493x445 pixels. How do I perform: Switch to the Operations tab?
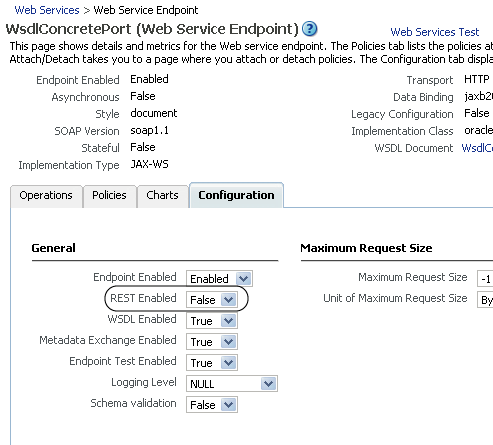point(46,196)
